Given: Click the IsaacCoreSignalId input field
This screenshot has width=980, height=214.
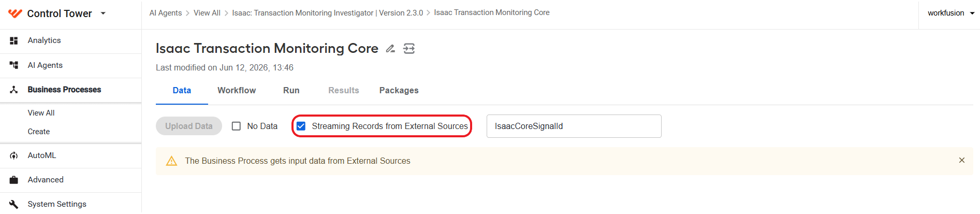Looking at the screenshot, I should tap(574, 126).
